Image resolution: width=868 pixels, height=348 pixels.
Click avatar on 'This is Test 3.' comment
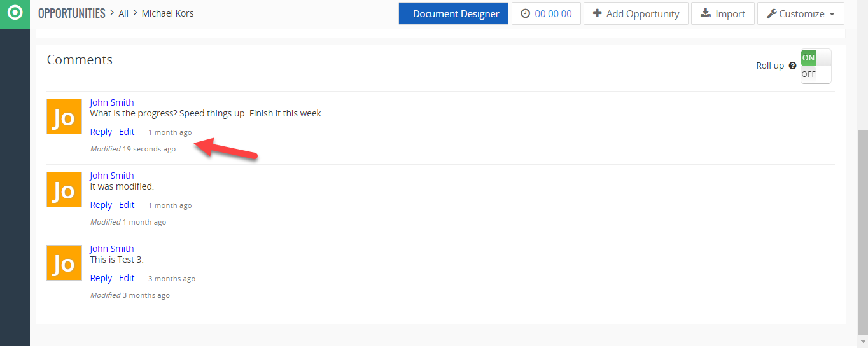(x=64, y=263)
